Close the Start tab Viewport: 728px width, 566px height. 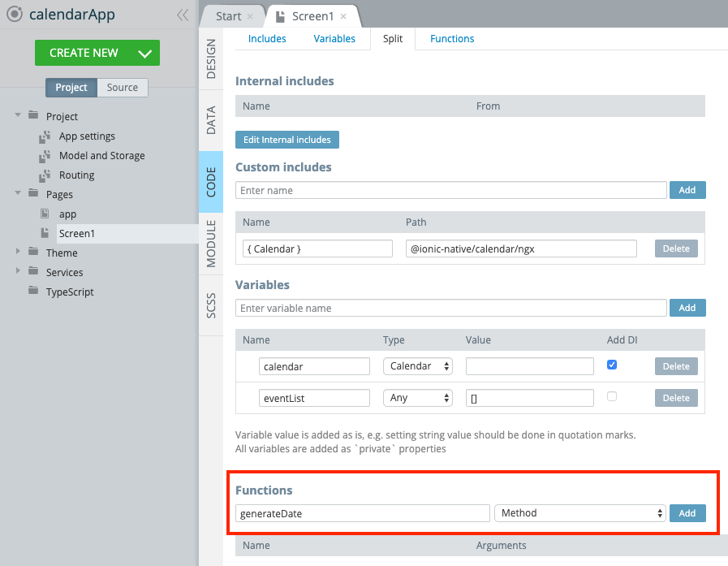coord(250,16)
